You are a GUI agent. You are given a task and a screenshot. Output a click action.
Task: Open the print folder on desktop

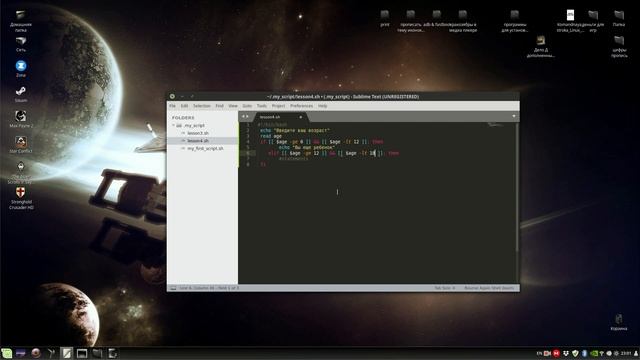[x=384, y=18]
